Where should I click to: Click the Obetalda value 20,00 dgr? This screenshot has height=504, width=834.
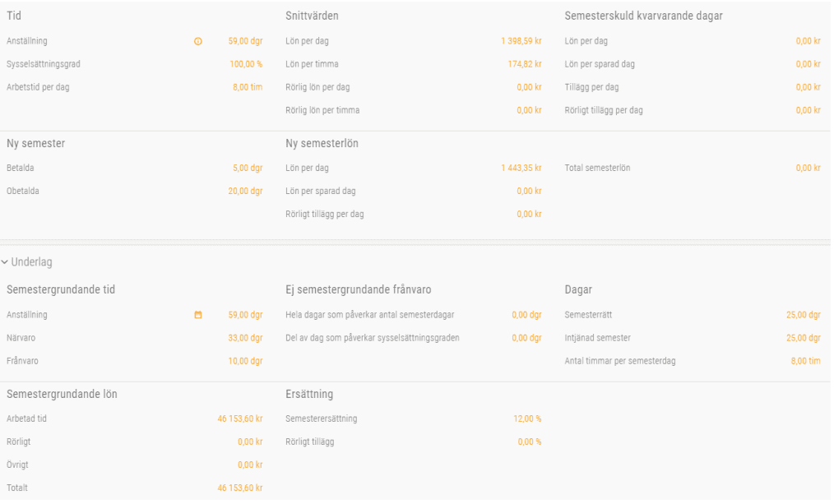click(246, 191)
